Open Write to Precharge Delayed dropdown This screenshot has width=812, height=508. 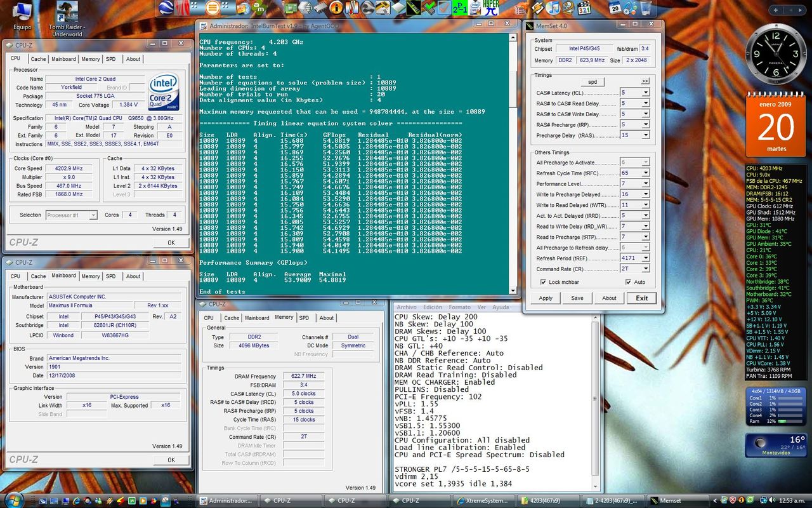635,194
